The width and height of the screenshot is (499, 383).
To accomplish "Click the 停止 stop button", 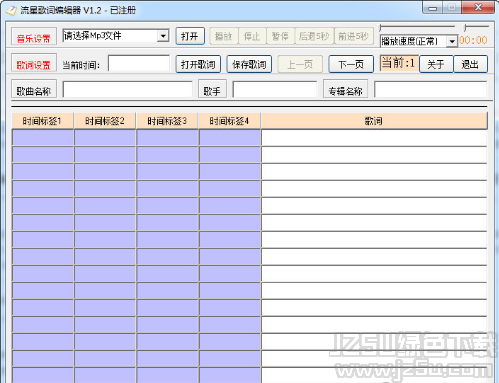I will pyautogui.click(x=252, y=36).
